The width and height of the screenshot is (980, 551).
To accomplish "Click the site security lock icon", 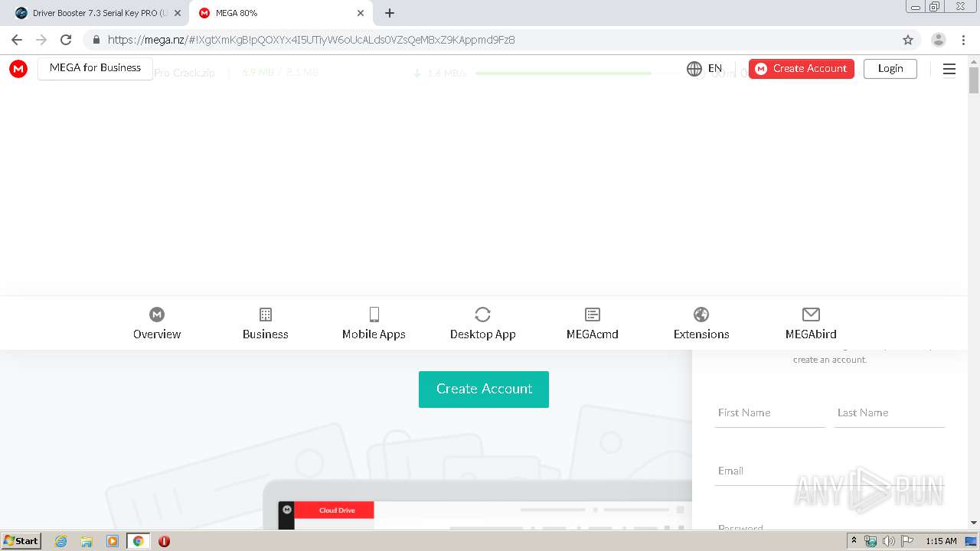I will 96,40.
